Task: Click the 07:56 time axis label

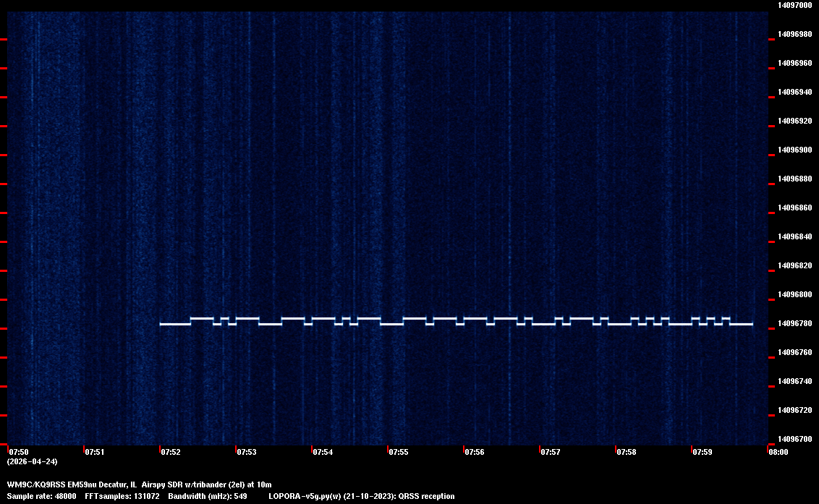Action: click(x=475, y=452)
